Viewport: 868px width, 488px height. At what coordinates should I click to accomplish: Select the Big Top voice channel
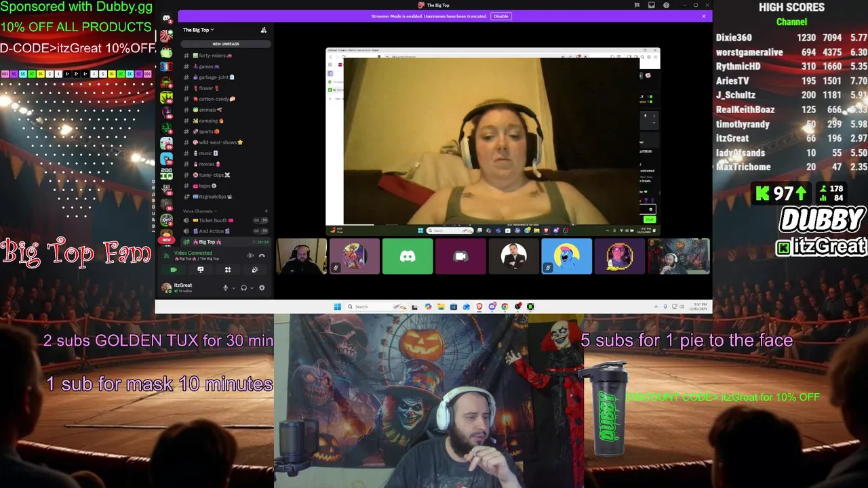click(226, 242)
